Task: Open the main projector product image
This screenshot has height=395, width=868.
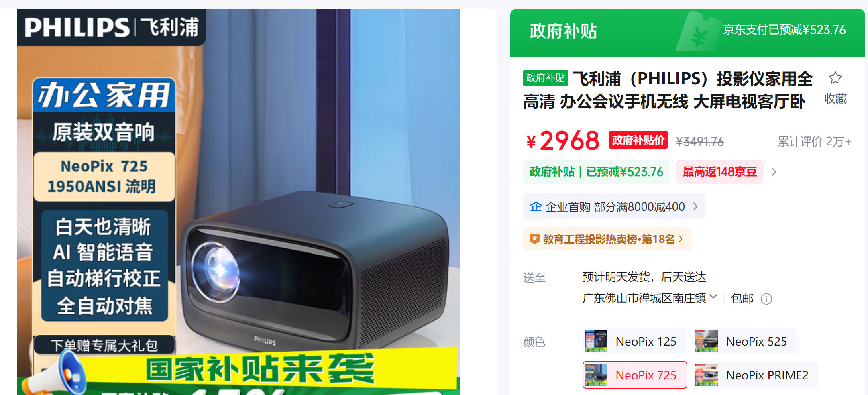Action: (x=238, y=202)
